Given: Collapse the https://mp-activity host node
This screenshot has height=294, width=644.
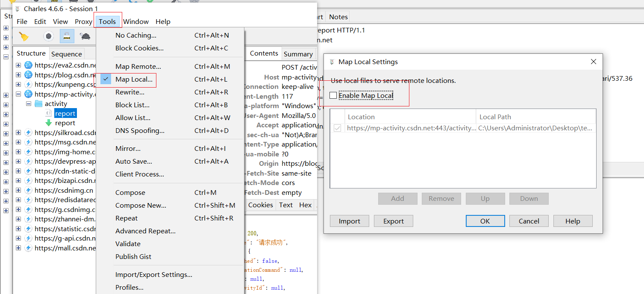Looking at the screenshot, I should pyautogui.click(x=18, y=94).
